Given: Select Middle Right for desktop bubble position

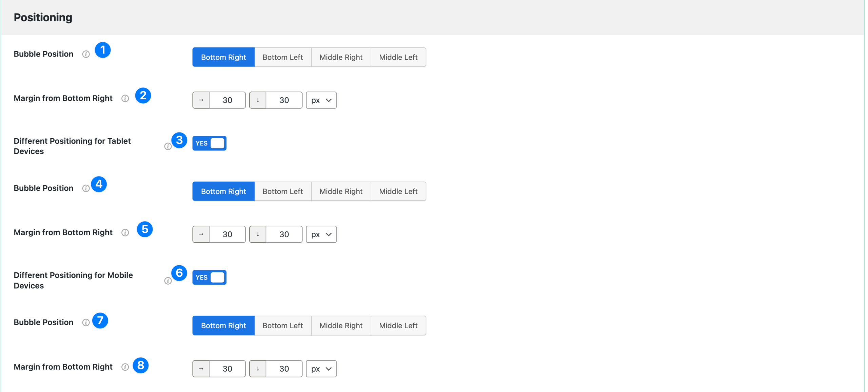Looking at the screenshot, I should [x=341, y=57].
